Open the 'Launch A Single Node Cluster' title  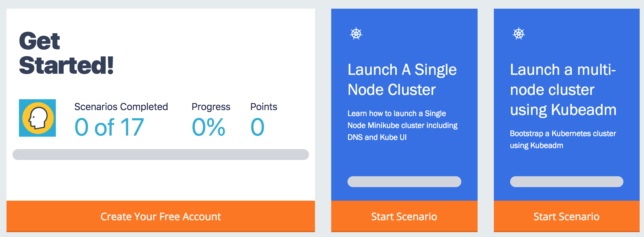pyautogui.click(x=402, y=79)
